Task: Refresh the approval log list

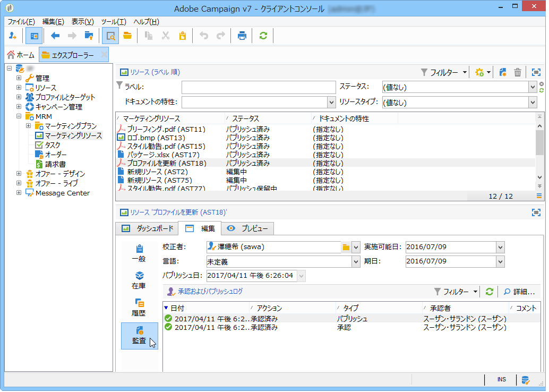Action: point(490,292)
